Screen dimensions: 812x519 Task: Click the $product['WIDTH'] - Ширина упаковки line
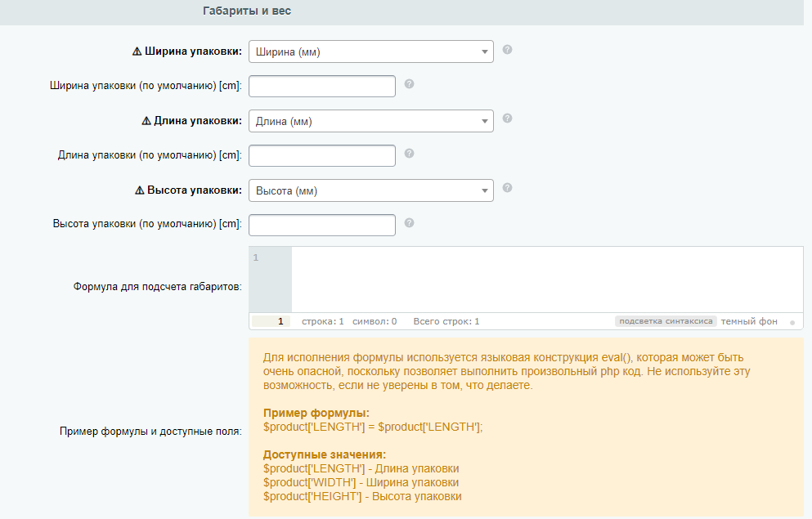coord(361,483)
